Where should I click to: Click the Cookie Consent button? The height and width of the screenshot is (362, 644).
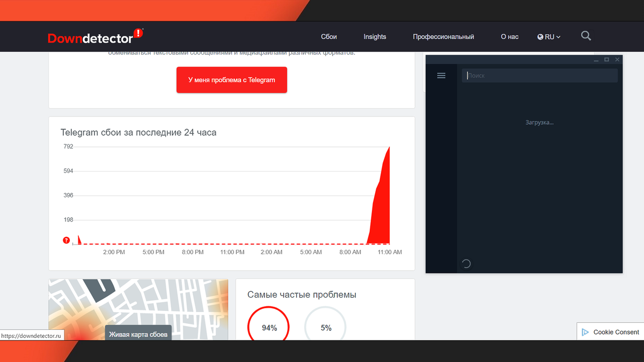(610, 332)
